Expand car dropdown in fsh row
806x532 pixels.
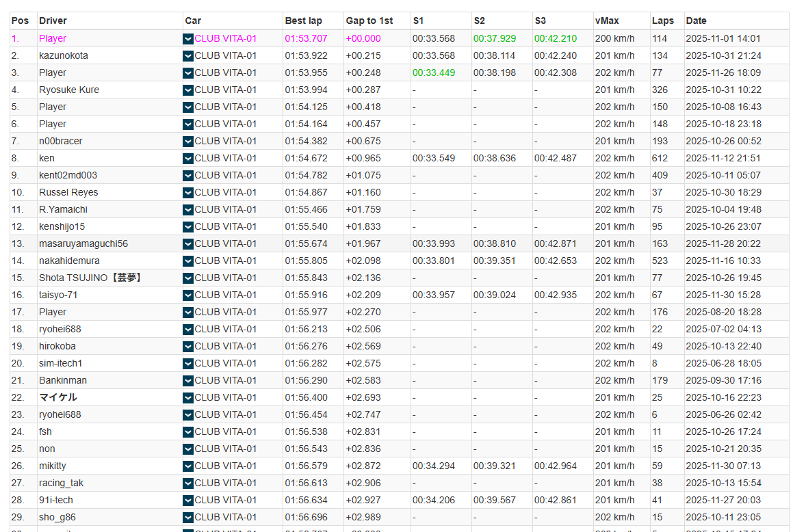188,432
